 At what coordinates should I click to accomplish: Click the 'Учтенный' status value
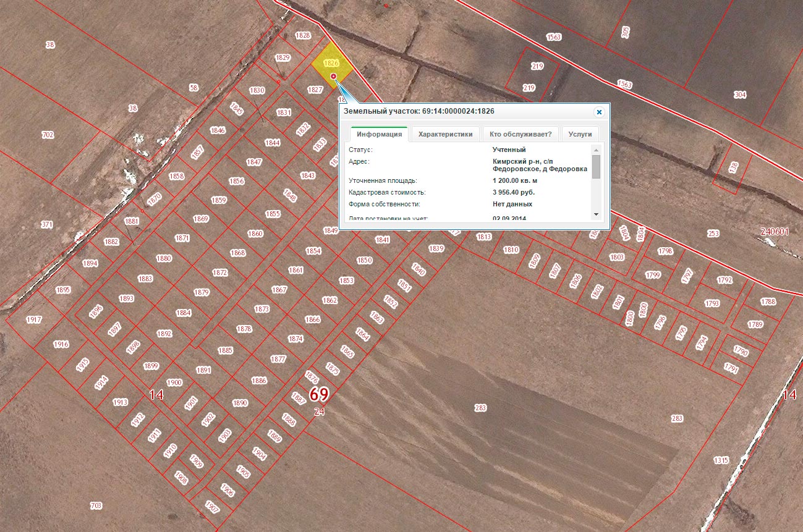(x=509, y=150)
